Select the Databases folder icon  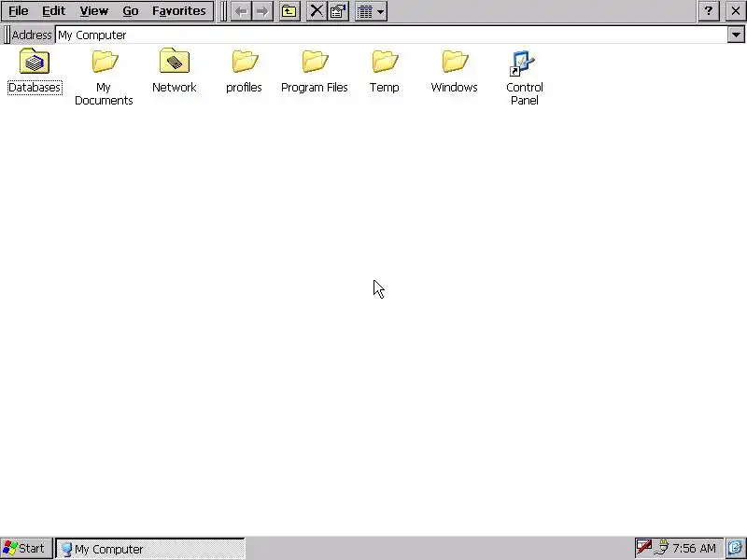[35, 62]
